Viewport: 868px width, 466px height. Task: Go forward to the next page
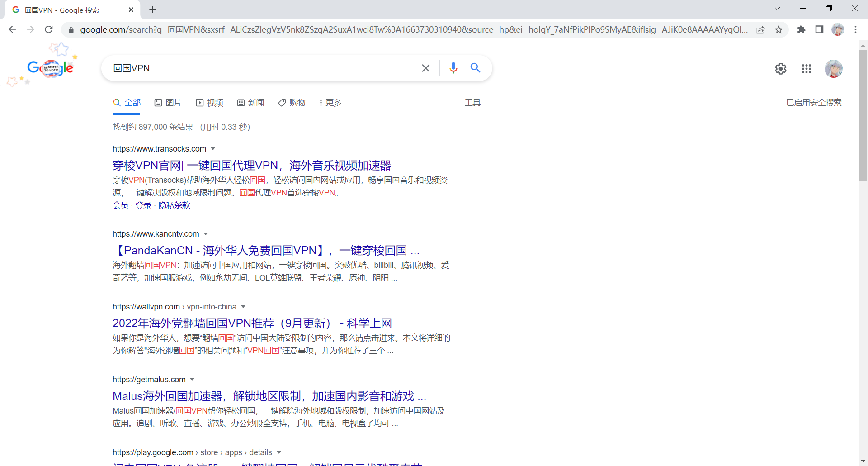pyautogui.click(x=30, y=29)
